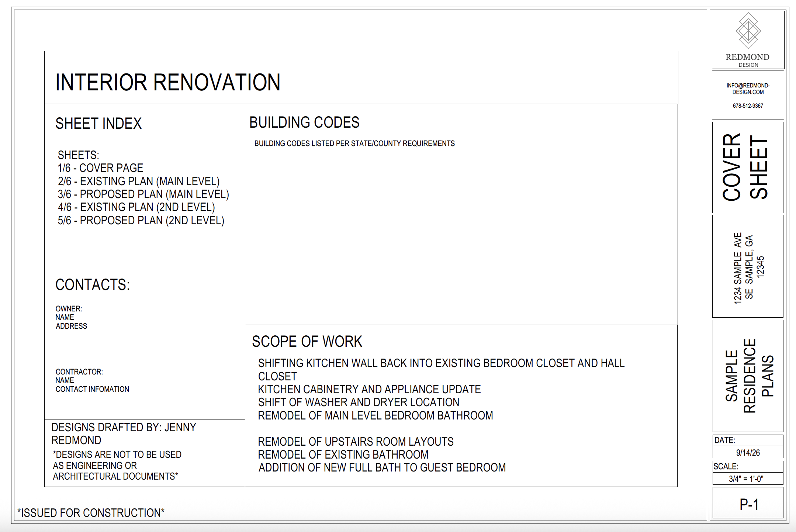Click the CONTACTS heading
Screen dimensions: 796x532
click(x=93, y=285)
